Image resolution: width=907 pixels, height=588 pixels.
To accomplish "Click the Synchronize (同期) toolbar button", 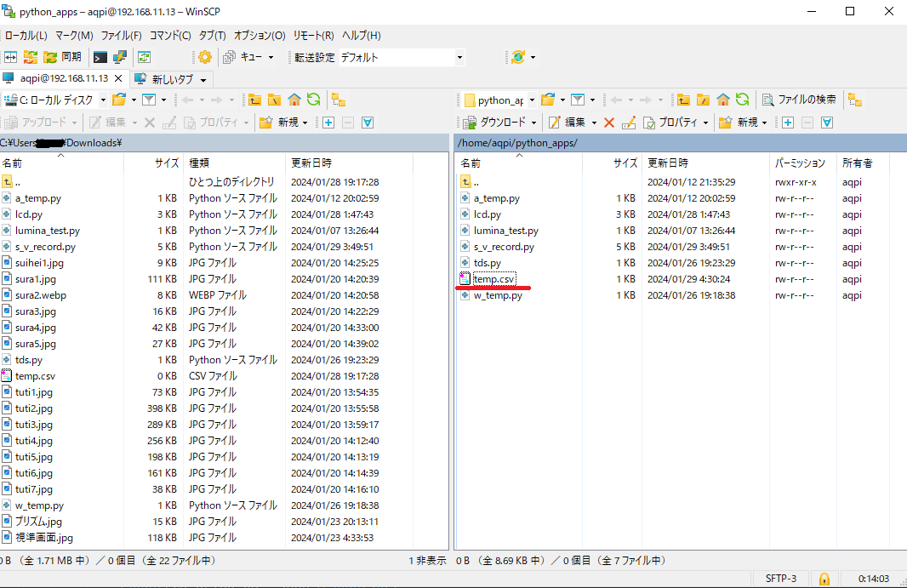I will tap(63, 57).
